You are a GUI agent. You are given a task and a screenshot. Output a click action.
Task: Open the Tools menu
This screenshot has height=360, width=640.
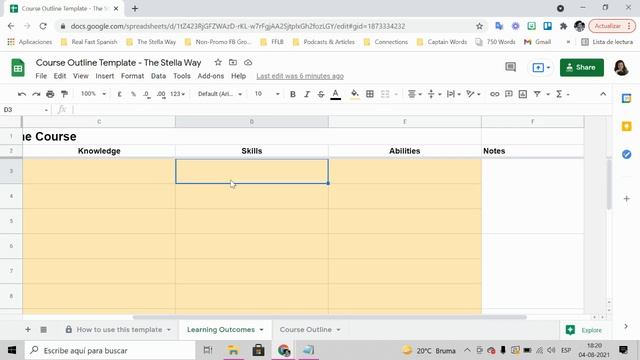coord(182,76)
